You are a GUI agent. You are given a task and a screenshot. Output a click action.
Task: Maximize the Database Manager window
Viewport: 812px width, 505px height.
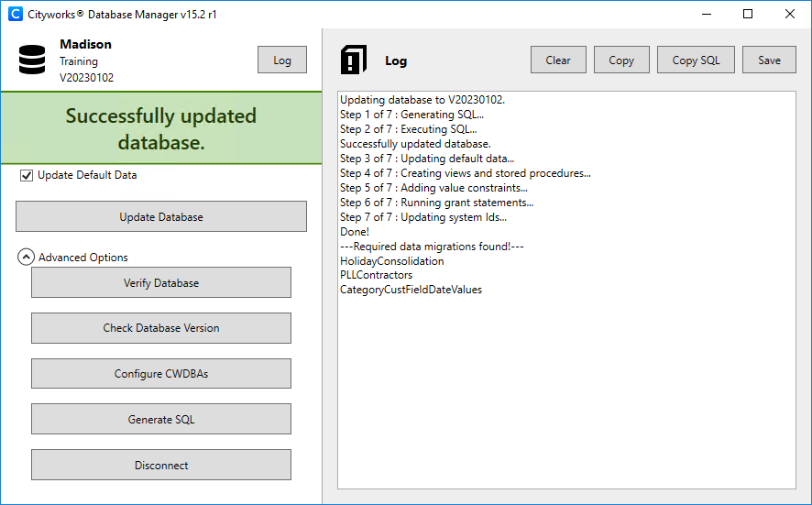click(x=748, y=15)
